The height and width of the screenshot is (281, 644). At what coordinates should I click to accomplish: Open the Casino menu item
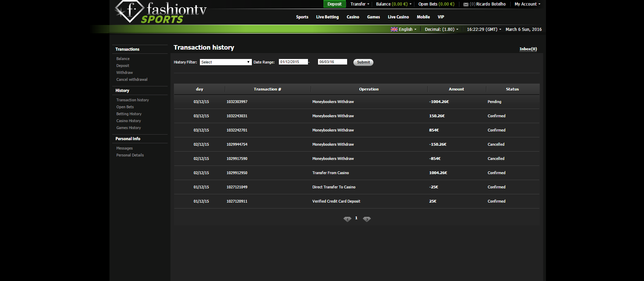[353, 17]
